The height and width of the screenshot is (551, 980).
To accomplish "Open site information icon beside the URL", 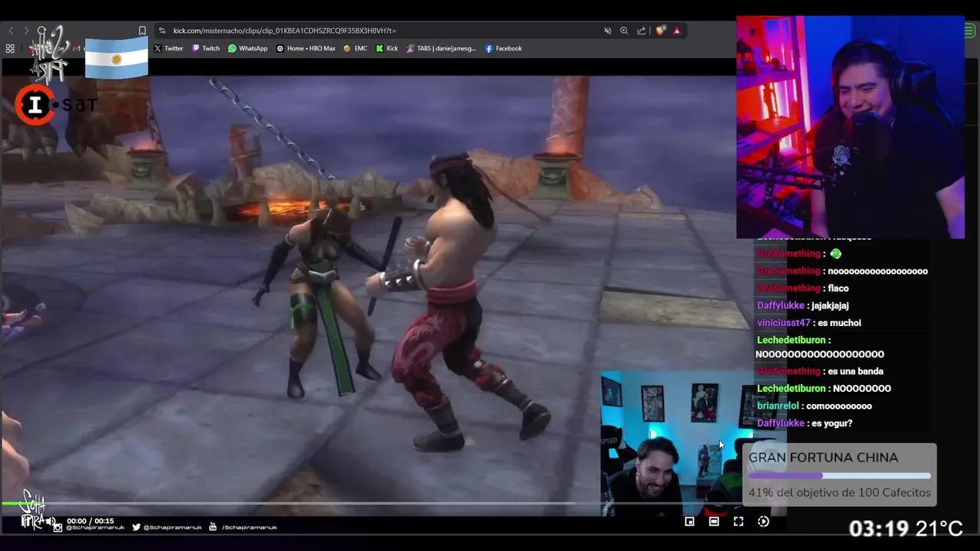I will 162,31.
